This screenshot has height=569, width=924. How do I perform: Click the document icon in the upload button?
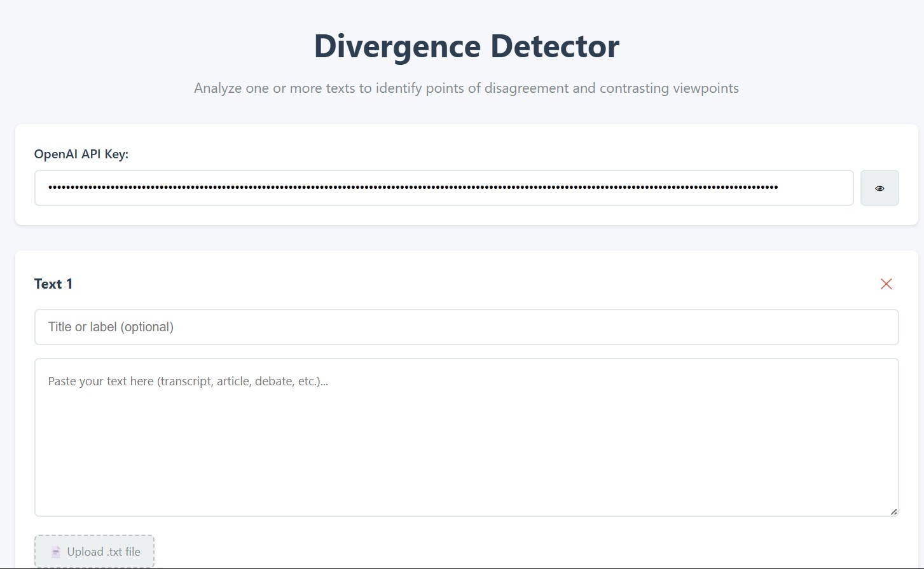point(56,552)
